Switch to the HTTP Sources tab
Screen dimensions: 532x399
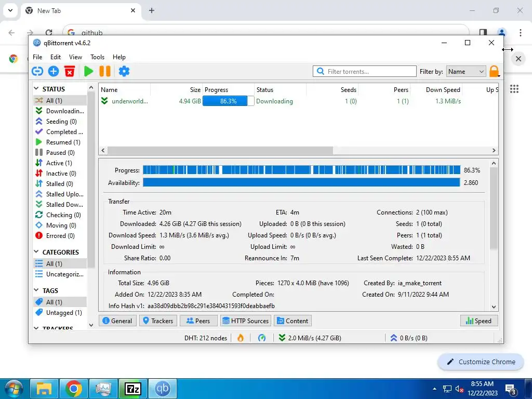[x=246, y=321]
